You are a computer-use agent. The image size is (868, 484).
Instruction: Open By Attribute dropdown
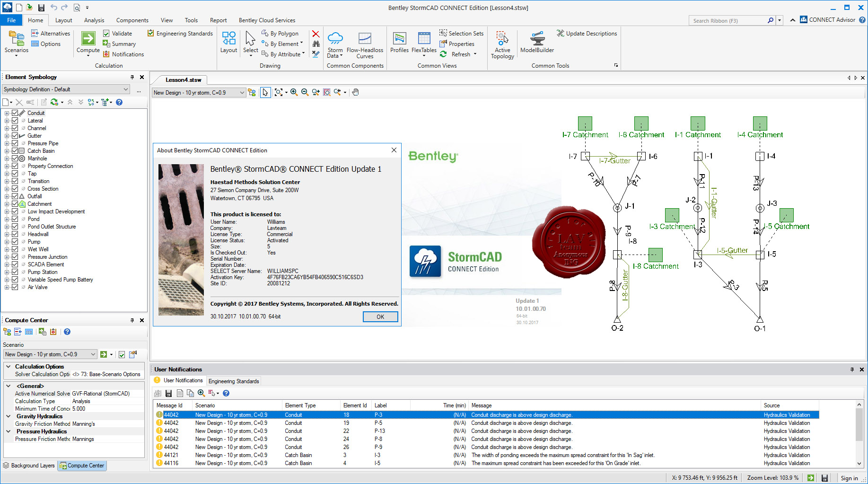pos(283,54)
